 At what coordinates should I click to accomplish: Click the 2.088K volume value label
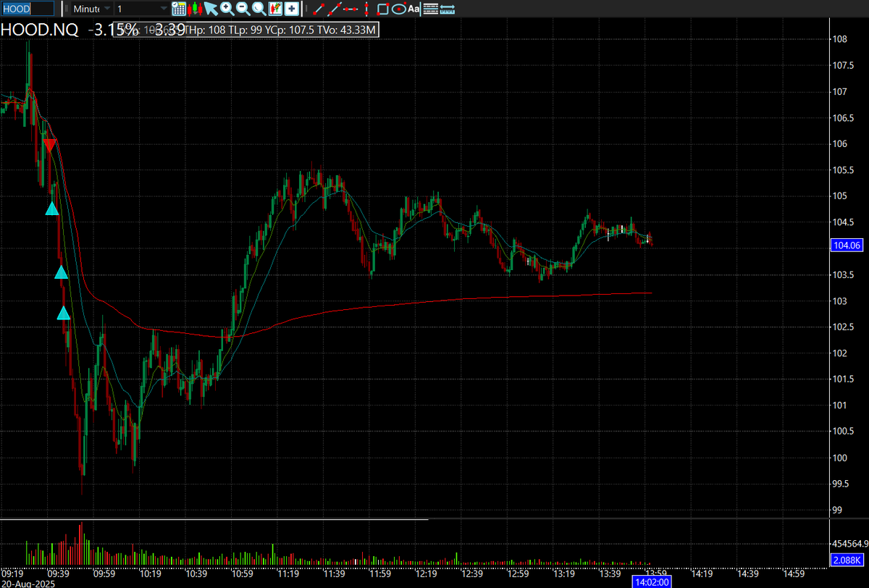tap(846, 558)
